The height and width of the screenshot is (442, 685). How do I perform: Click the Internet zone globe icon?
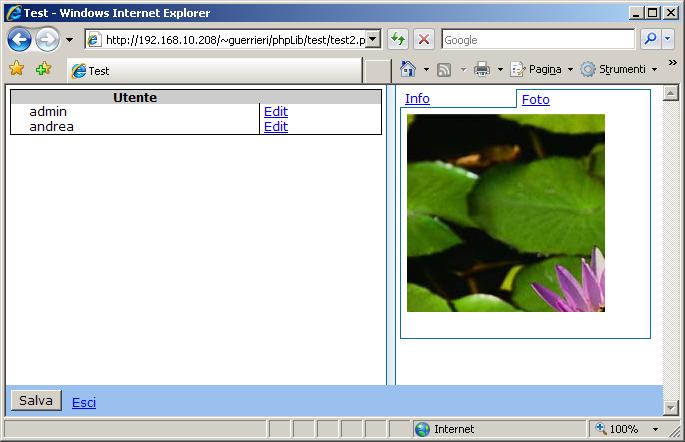pyautogui.click(x=422, y=429)
